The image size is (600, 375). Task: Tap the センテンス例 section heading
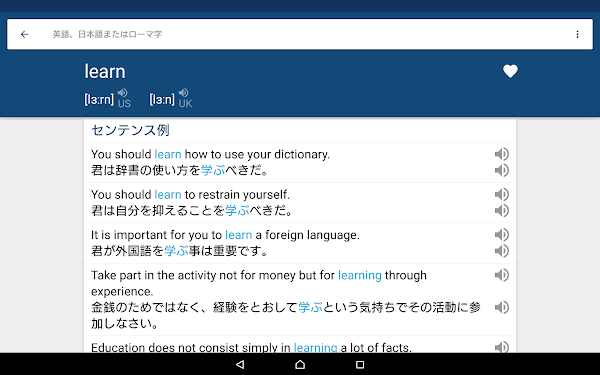tap(130, 130)
